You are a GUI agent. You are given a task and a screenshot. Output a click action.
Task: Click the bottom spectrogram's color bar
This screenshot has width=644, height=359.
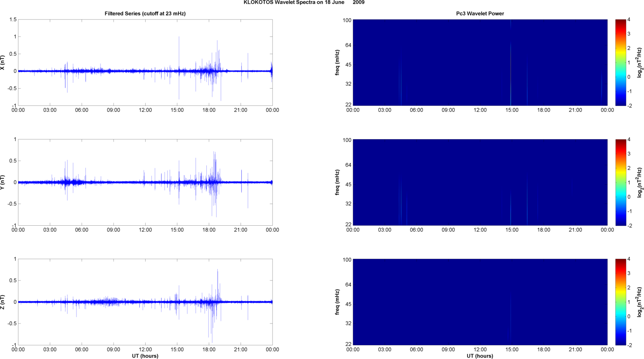(620, 302)
